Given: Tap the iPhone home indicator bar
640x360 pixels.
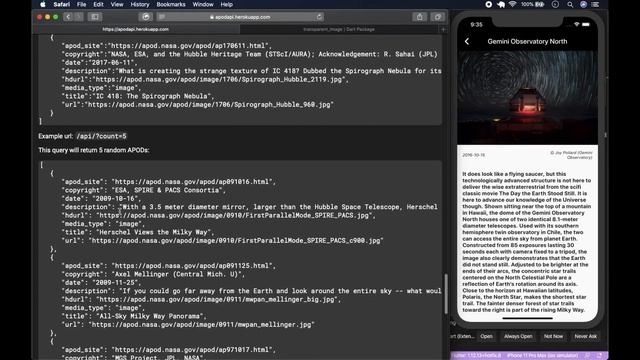Looking at the screenshot, I should pyautogui.click(x=527, y=318).
